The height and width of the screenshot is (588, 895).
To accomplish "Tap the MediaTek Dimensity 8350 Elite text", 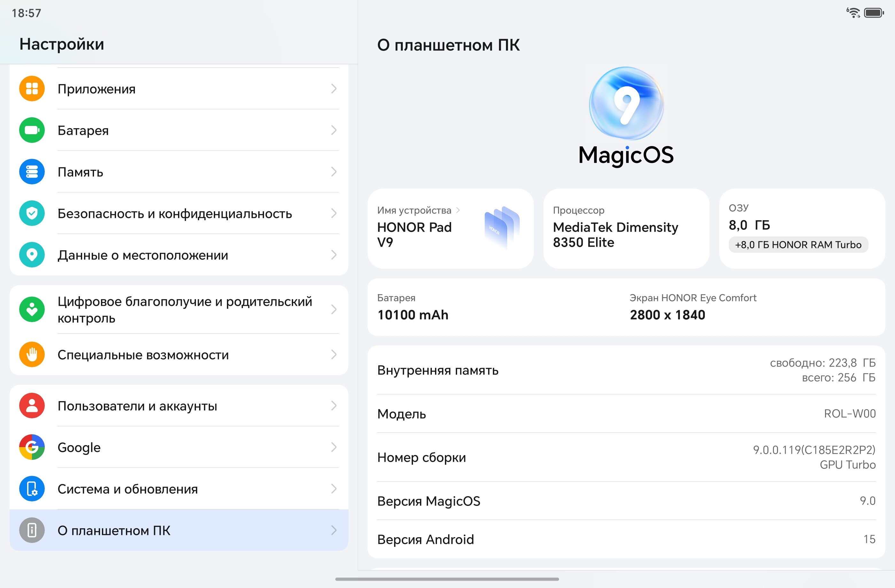I will coord(616,235).
